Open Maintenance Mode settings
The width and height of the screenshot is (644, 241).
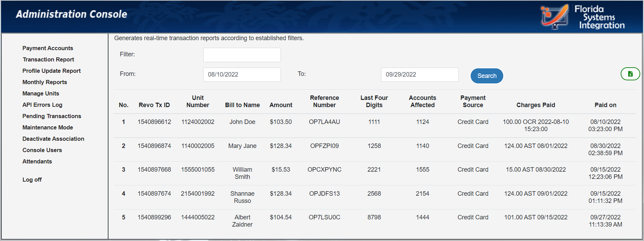click(x=48, y=127)
